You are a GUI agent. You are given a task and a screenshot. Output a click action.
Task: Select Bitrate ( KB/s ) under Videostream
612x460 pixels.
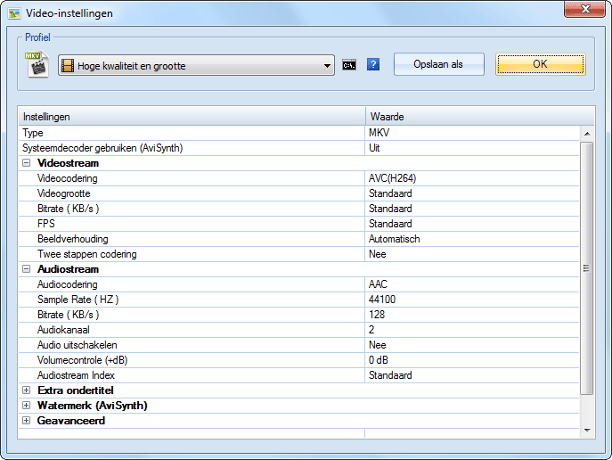(299, 209)
